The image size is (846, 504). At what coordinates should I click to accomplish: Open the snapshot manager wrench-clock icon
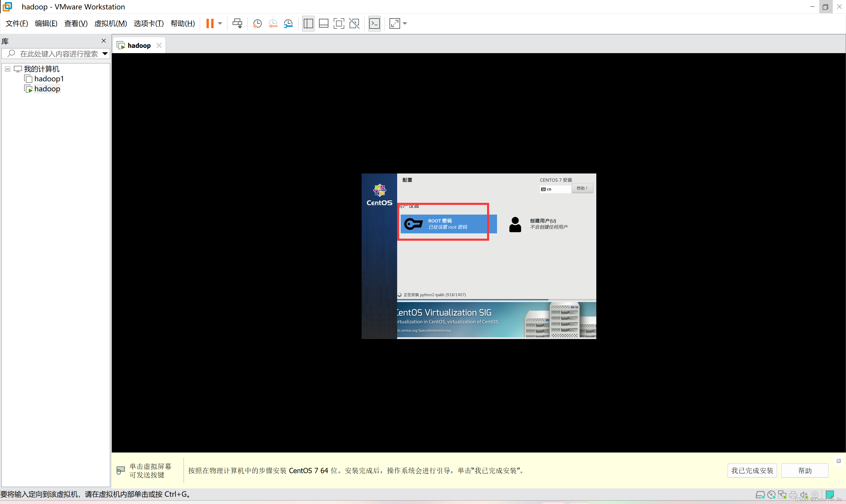(288, 23)
